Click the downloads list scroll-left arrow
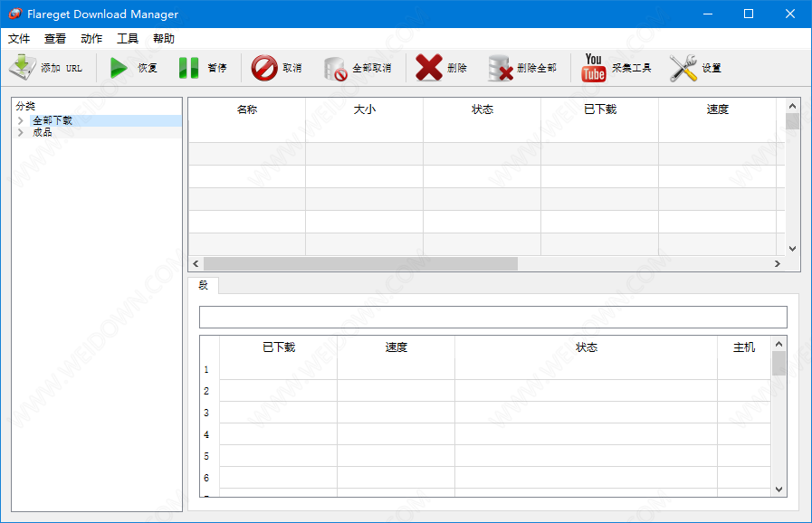Image resolution: width=812 pixels, height=523 pixels. click(x=196, y=263)
